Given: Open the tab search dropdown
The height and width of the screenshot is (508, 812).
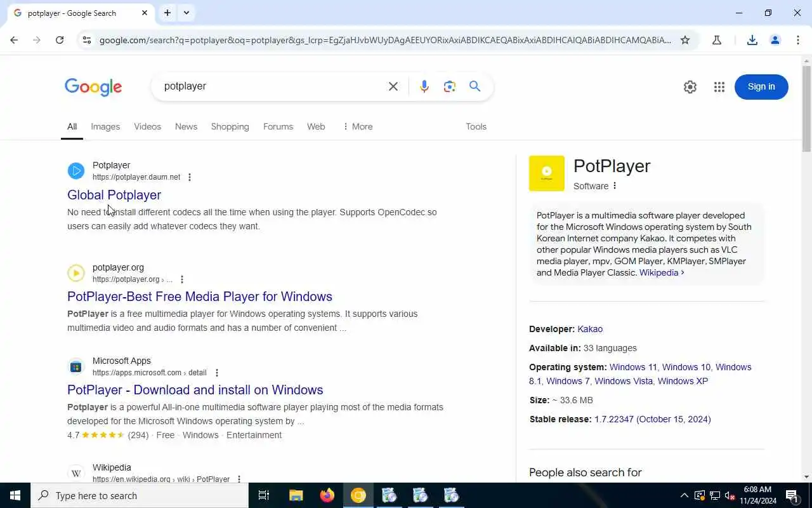Looking at the screenshot, I should pyautogui.click(x=187, y=13).
